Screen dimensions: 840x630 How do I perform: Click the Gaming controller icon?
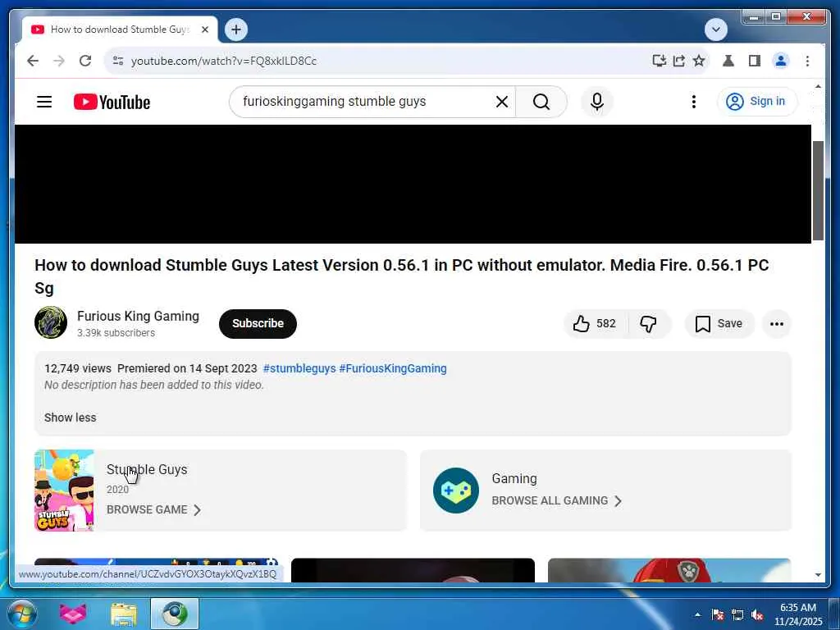[x=456, y=491]
